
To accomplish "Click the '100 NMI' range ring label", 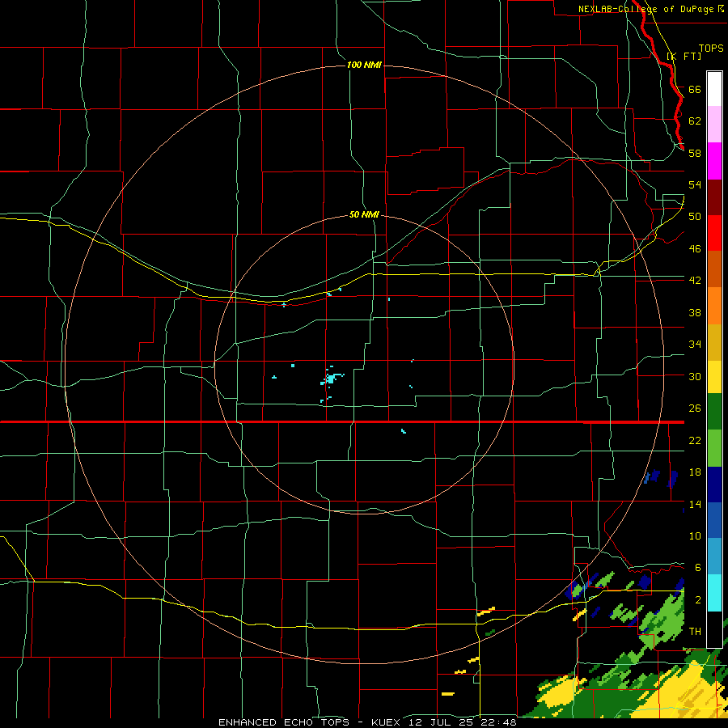I will click(364, 65).
